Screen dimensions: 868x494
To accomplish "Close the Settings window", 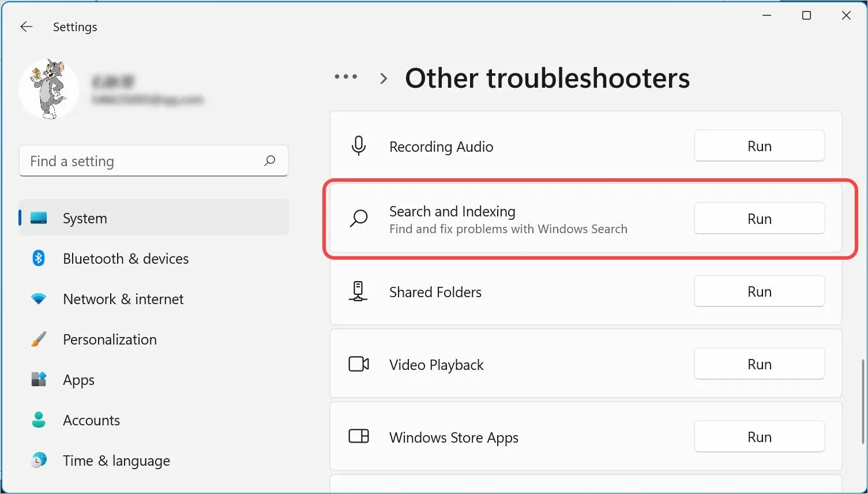I will [846, 16].
